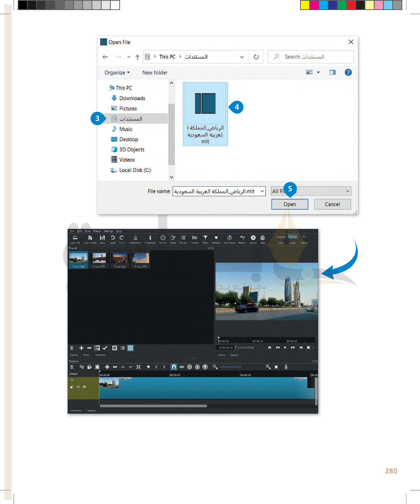
Task: Click the Export icon in Shotcut toolbar
Action: [x=253, y=238]
